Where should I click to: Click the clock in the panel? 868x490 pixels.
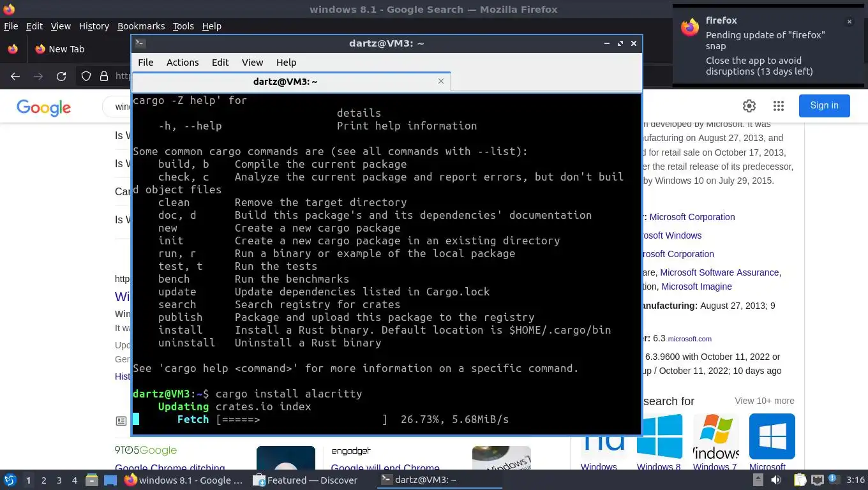[x=855, y=480]
